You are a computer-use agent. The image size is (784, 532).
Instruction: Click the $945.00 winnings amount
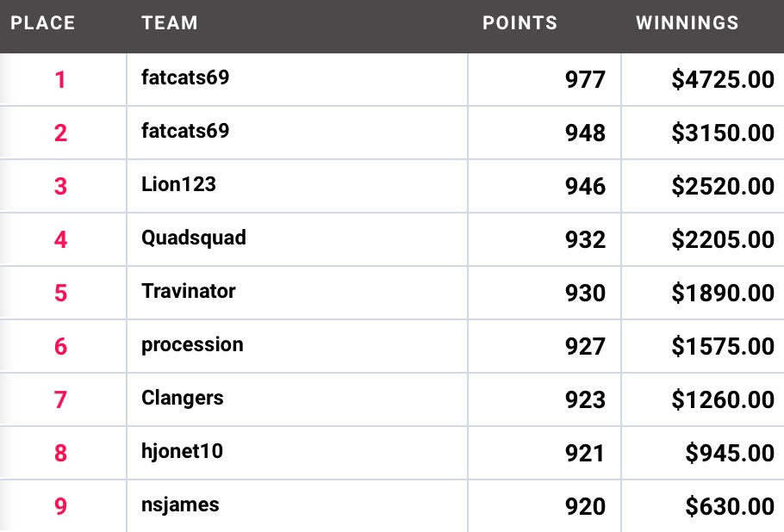coord(730,453)
